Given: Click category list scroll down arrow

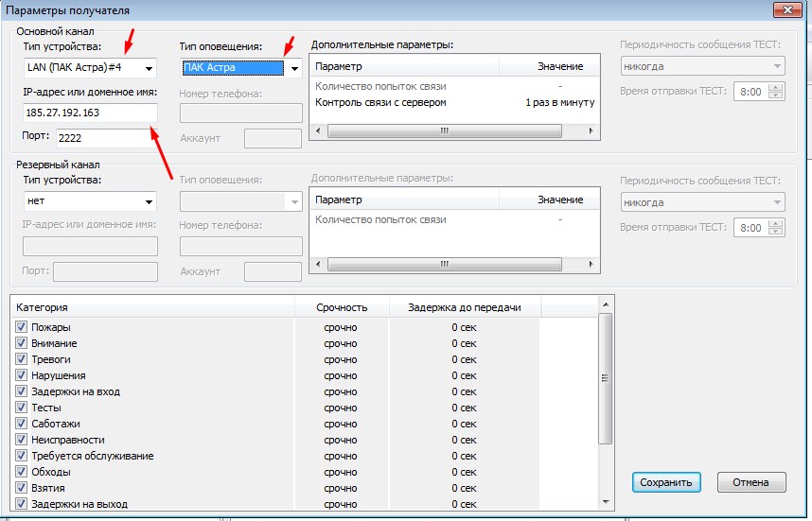Looking at the screenshot, I should (x=606, y=502).
